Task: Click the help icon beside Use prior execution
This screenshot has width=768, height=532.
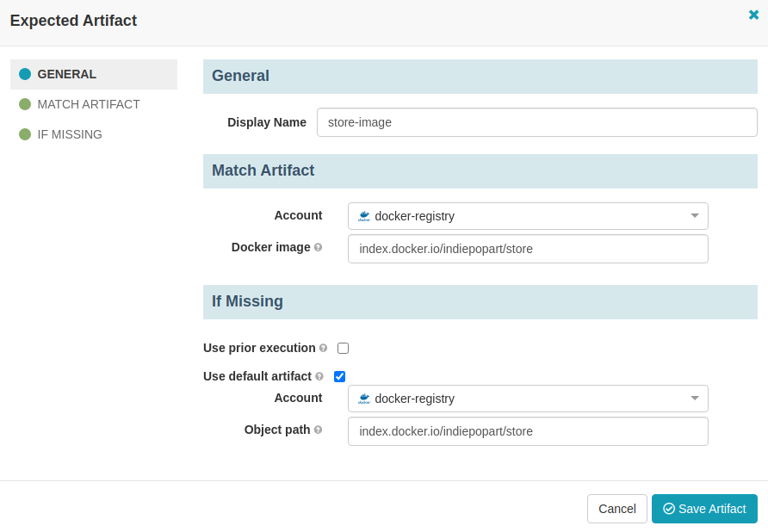Action: (x=323, y=349)
